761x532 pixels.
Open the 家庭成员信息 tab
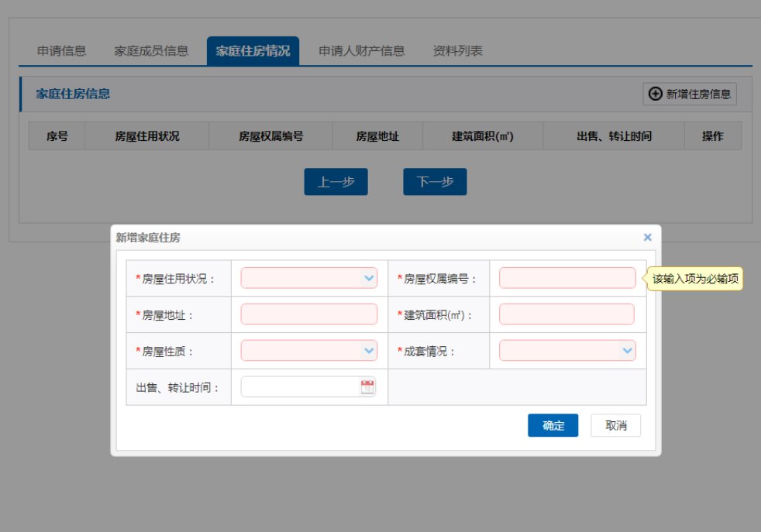pyautogui.click(x=151, y=51)
